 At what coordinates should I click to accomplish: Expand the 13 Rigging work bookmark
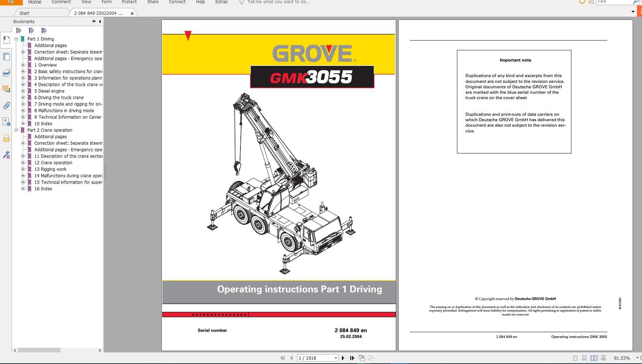point(23,169)
